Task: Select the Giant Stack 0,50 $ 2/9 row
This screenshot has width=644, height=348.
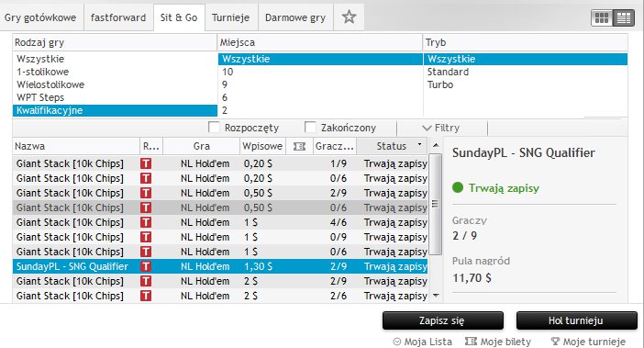Action: coord(220,193)
